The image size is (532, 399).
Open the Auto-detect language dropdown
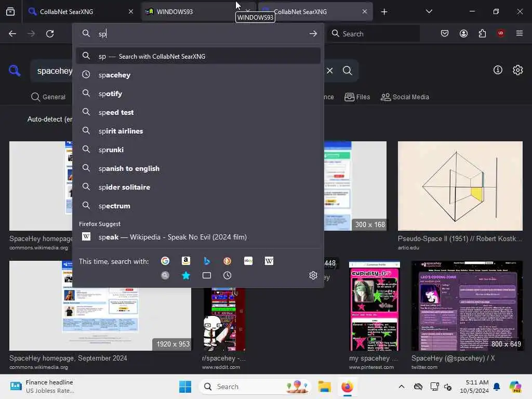49,119
